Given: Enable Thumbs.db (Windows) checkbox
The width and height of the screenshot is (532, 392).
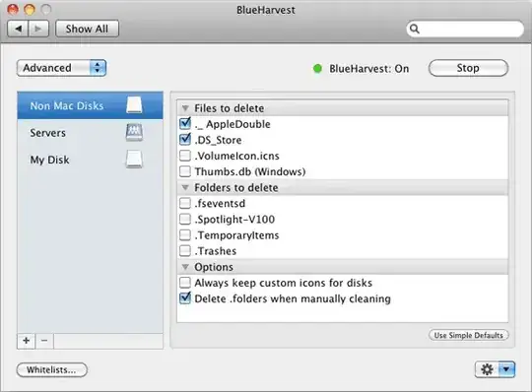Looking at the screenshot, I should click(185, 171).
